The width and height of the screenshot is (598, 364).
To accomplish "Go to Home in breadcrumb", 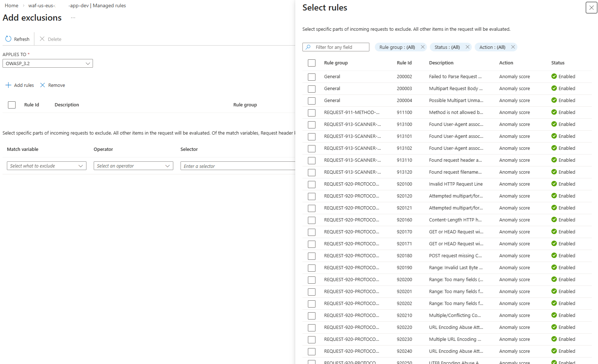I will point(12,6).
